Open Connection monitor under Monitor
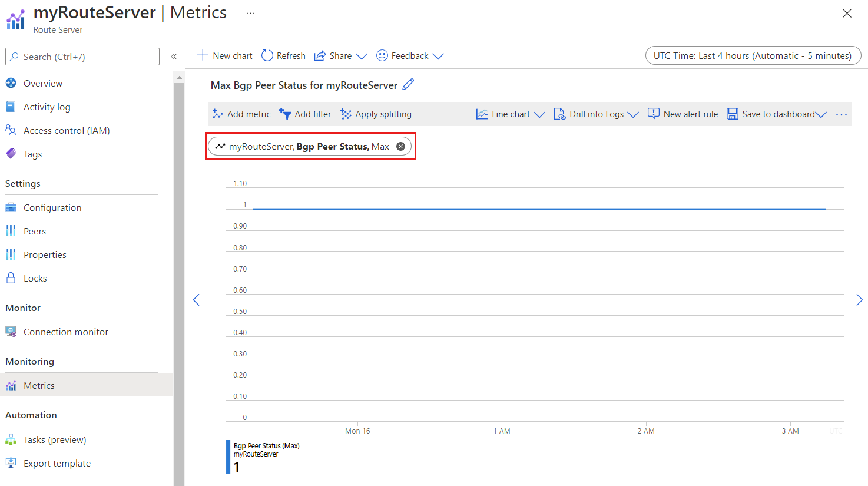Viewport: 868px width, 486px height. pyautogui.click(x=65, y=332)
